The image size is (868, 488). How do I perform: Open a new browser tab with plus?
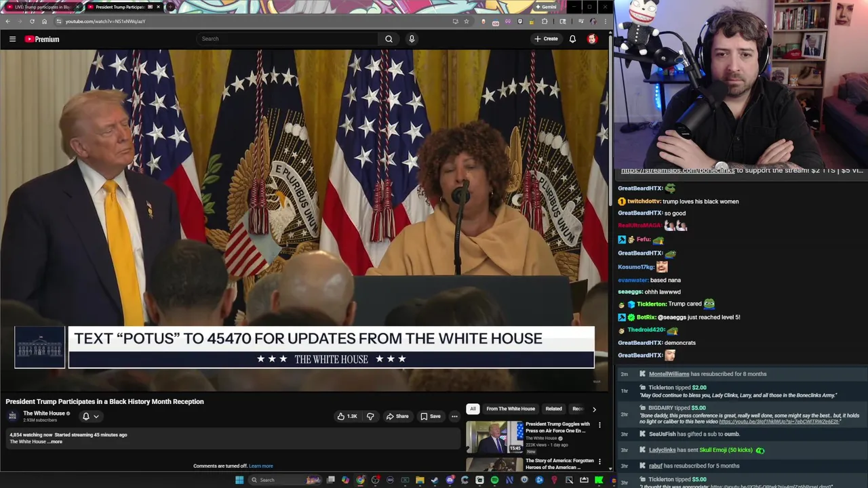170,7
